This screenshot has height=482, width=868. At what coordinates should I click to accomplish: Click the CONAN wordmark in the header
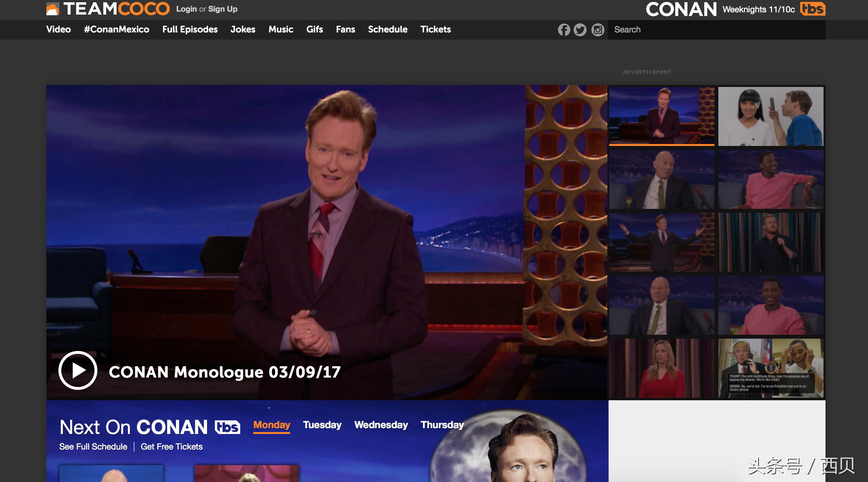(681, 9)
